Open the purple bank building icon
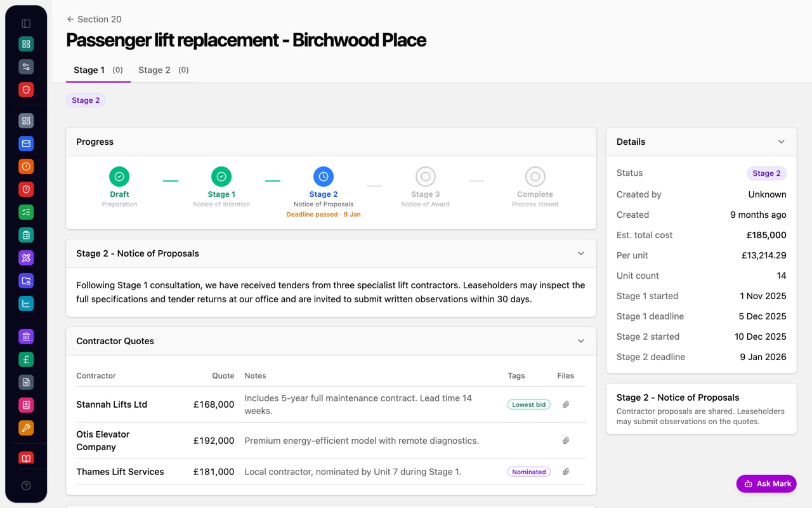Viewport: 812px width, 508px height. 26,337
